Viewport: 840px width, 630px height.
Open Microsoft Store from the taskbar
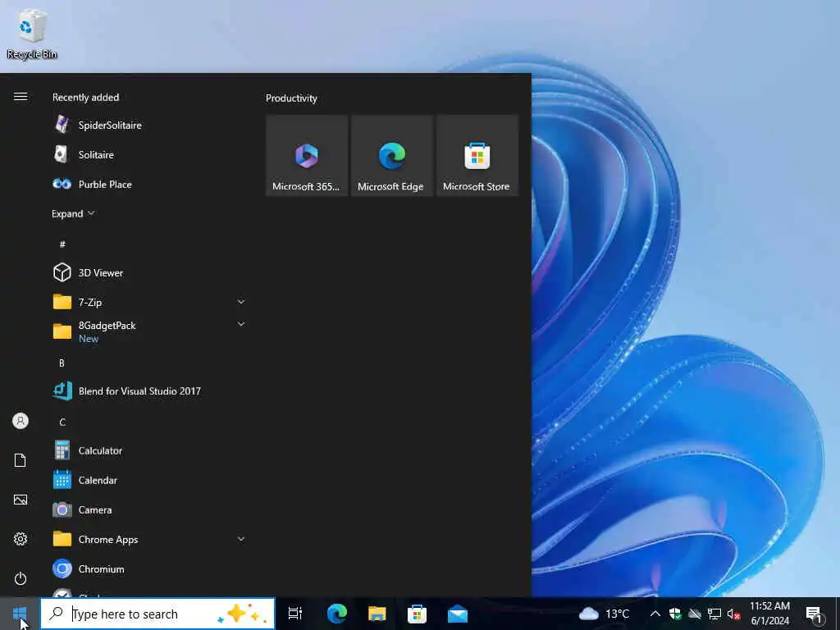tap(417, 614)
